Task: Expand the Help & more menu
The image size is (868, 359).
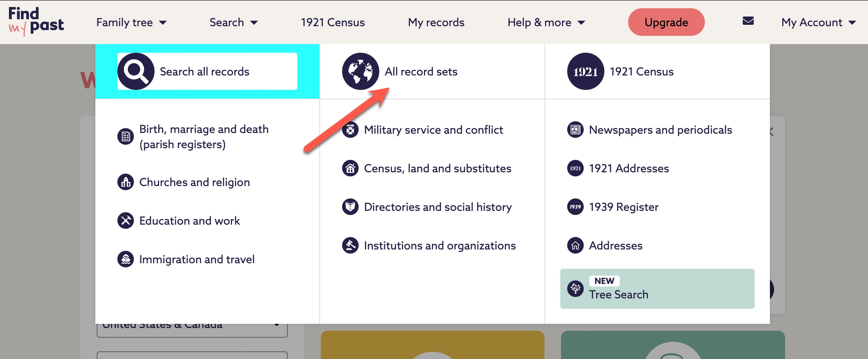Action: click(x=546, y=22)
